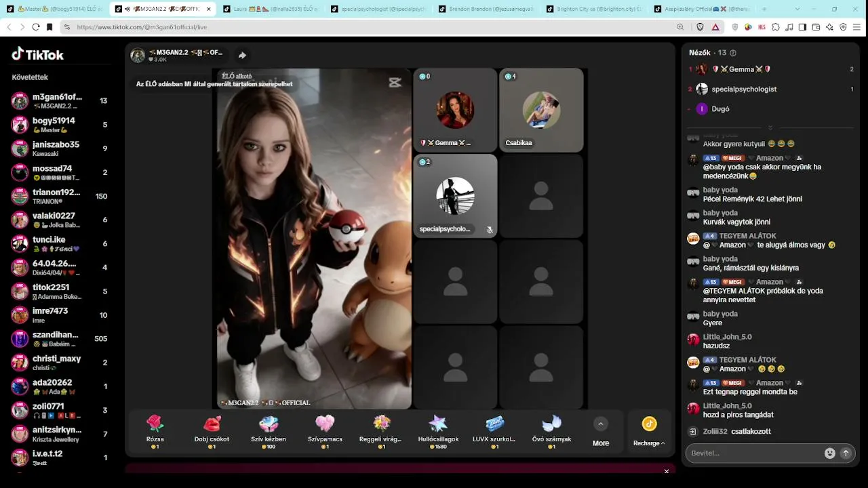
Task: Send the Hullócsillagok gift
Action: [x=438, y=432]
